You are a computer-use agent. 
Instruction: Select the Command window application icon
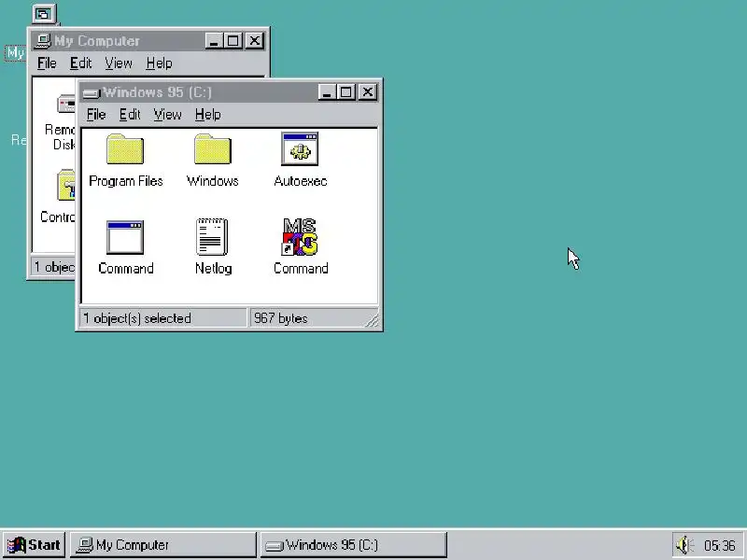125,237
